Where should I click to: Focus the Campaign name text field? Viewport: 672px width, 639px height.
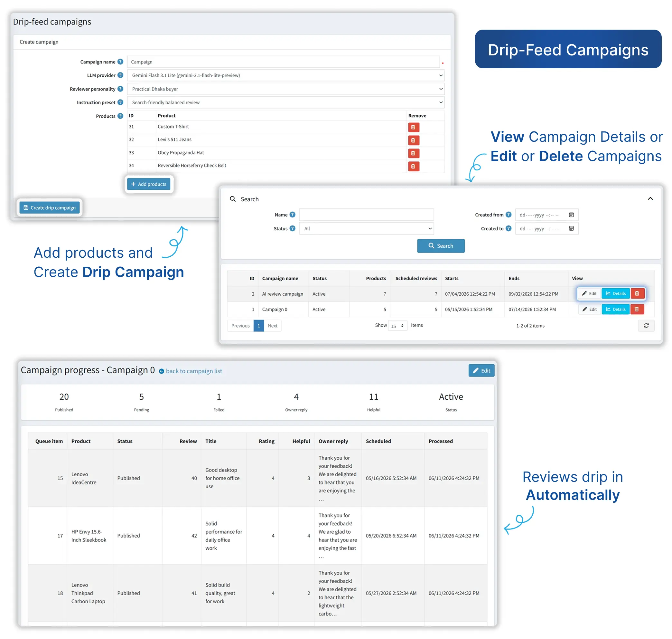pos(283,62)
